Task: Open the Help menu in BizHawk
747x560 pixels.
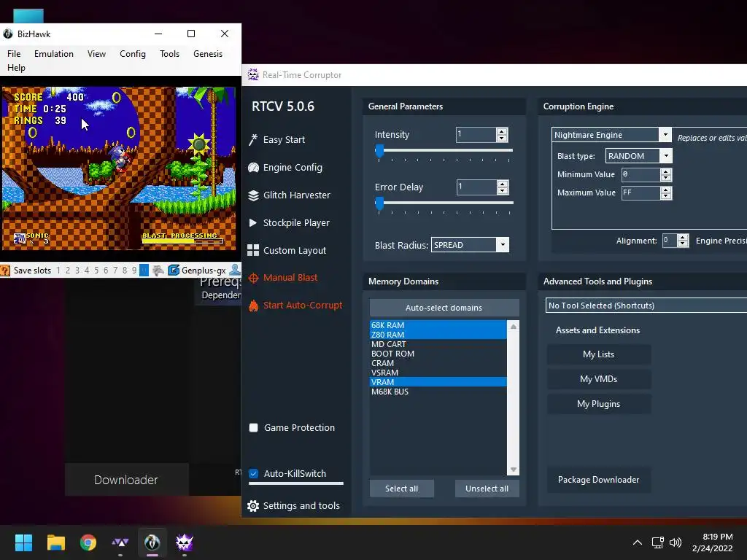Action: tap(16, 68)
